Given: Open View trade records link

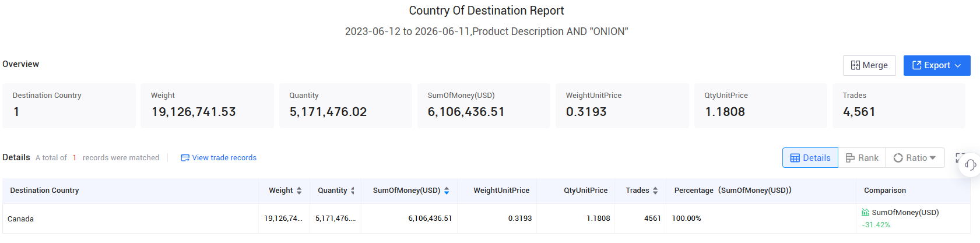Looking at the screenshot, I should (x=219, y=158).
